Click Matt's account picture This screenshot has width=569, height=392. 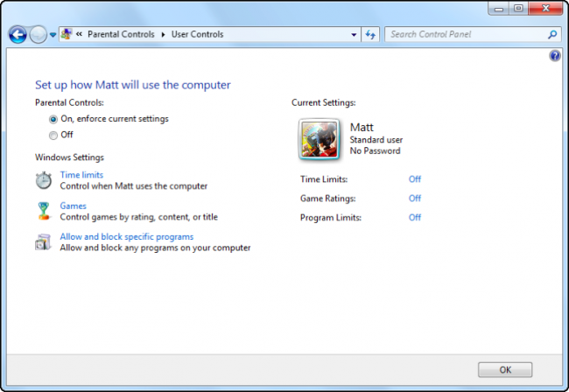pos(320,139)
